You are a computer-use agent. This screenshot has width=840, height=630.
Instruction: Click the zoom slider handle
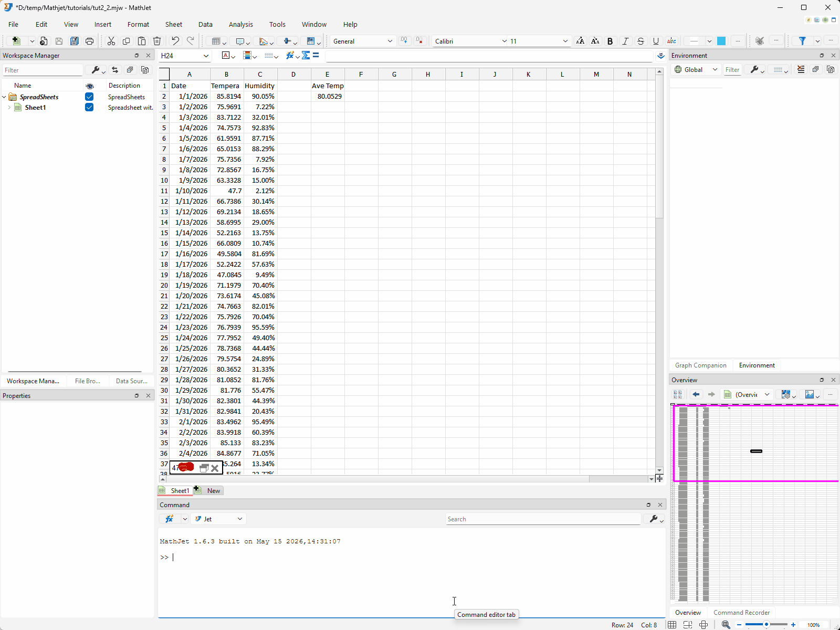pos(766,625)
